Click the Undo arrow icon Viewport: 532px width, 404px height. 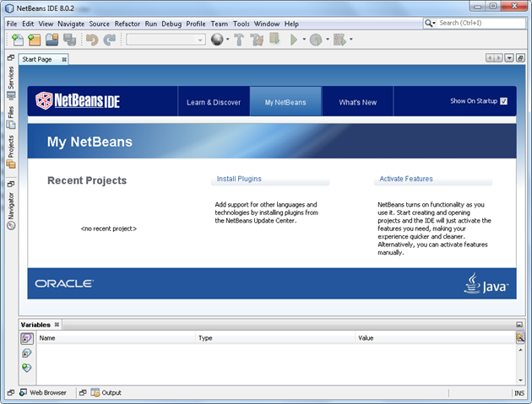91,40
